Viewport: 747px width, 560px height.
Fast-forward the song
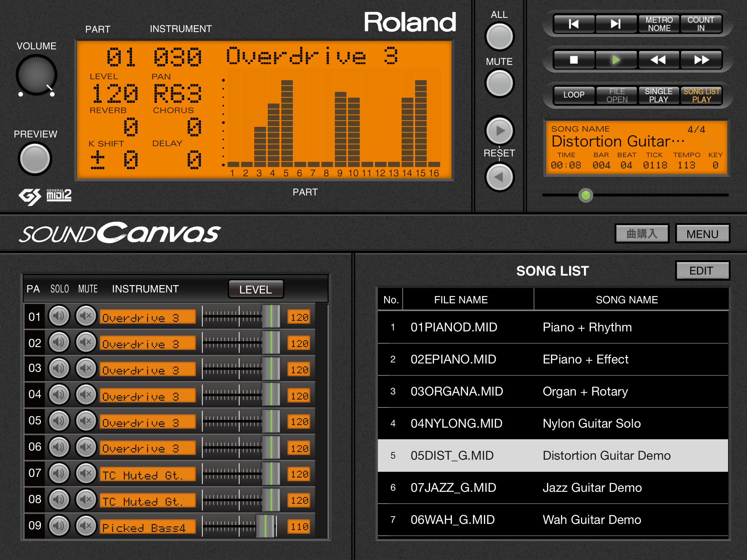pos(701,60)
